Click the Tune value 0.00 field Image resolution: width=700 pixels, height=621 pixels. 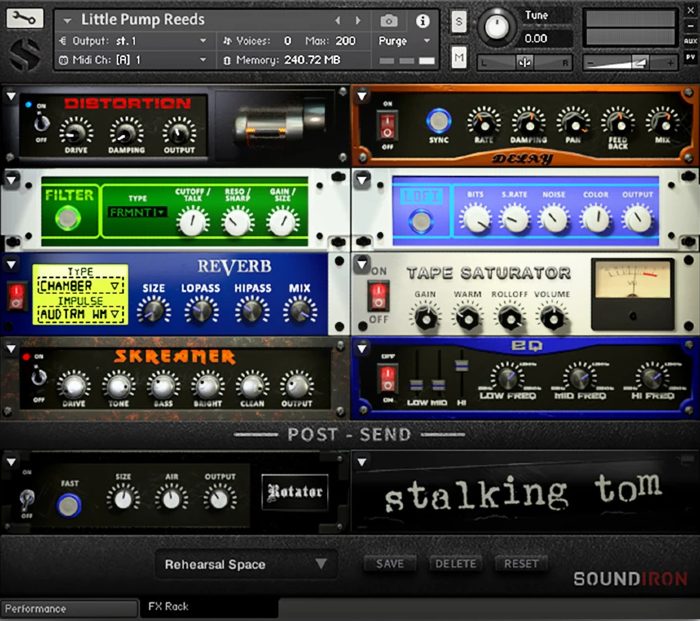[x=546, y=38]
